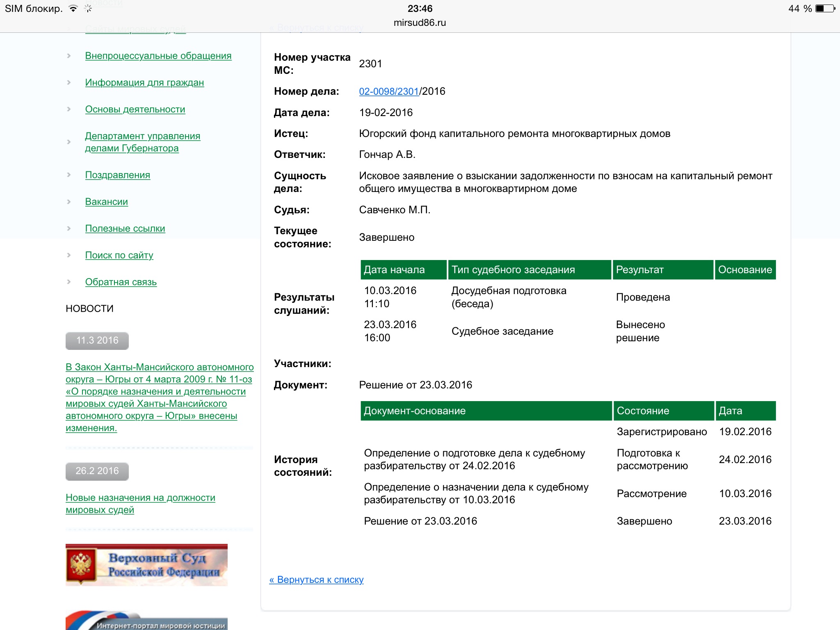Tap the battery icon in status bar
Image resolution: width=840 pixels, height=630 pixels.
[x=825, y=9]
